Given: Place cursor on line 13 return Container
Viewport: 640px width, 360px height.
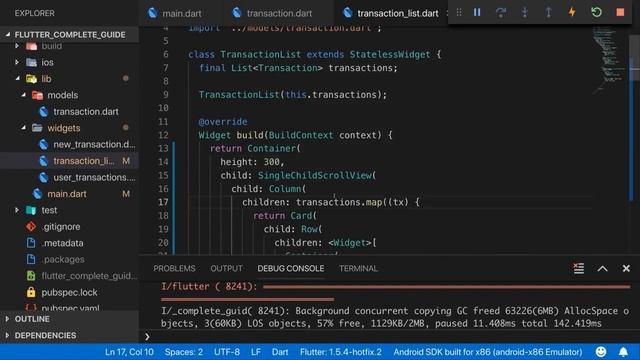Looking at the screenshot, I should click(255, 149).
